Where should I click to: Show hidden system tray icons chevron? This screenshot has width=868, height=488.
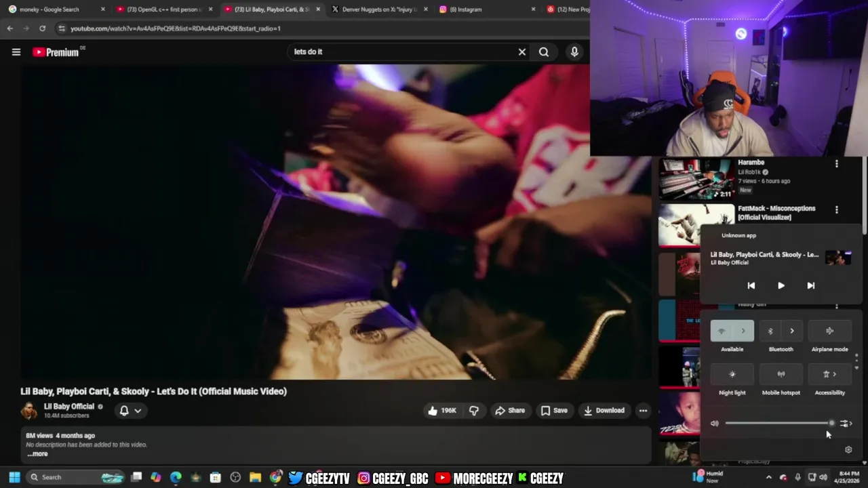tap(768, 477)
